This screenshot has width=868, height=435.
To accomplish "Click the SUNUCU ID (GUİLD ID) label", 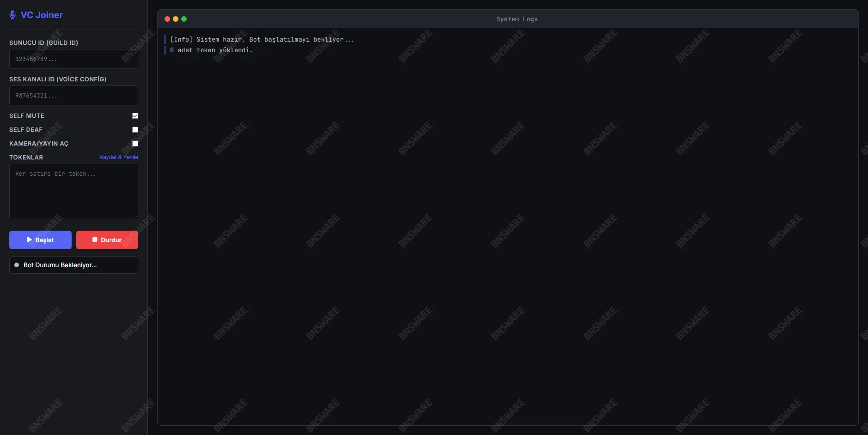I will (43, 43).
